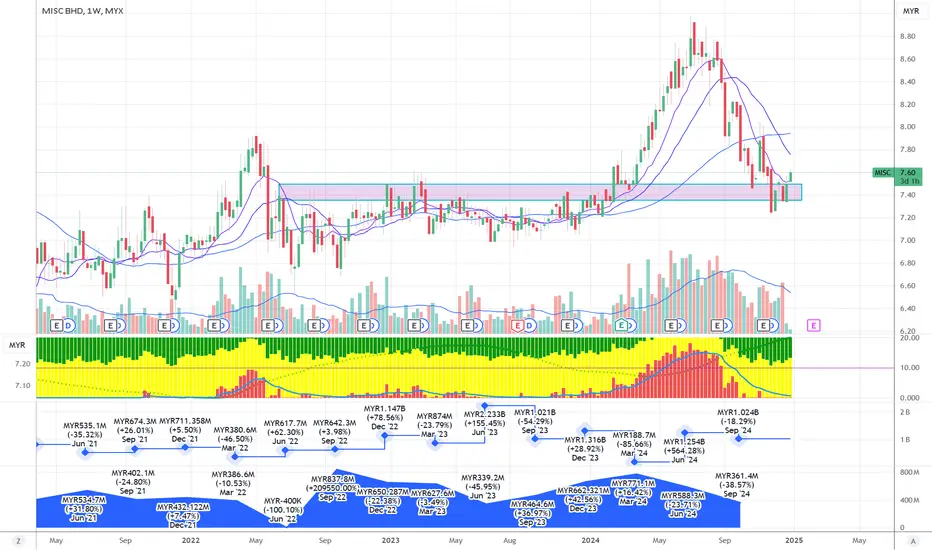Click the MYR650.287M Dec '22 data label

(x=383, y=501)
